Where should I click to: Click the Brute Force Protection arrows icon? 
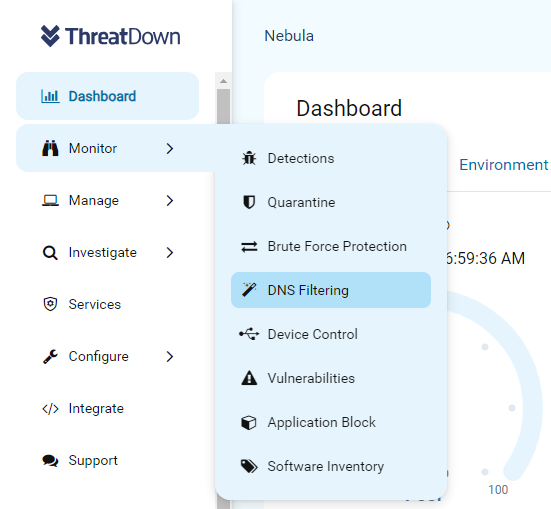click(249, 246)
